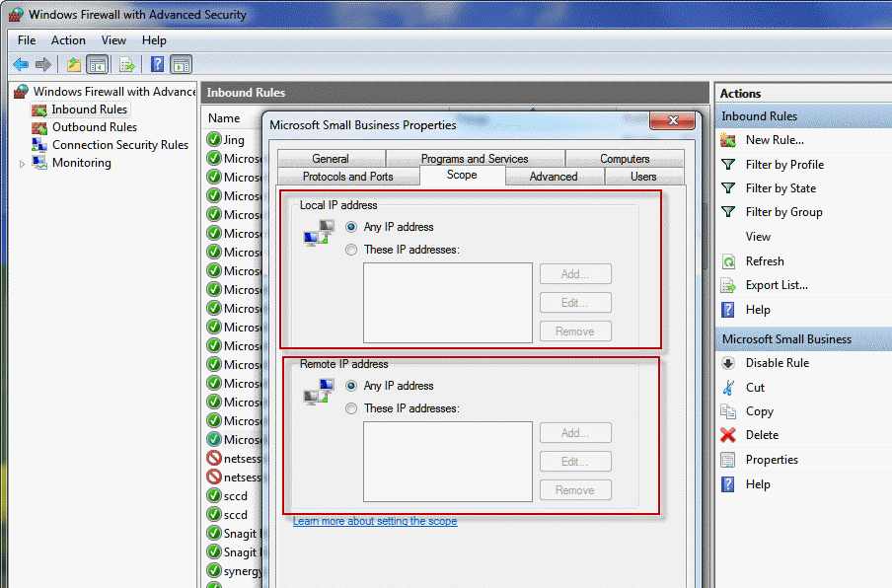Switch to the Protocols and Ports tab
892x588 pixels.
coord(347,177)
